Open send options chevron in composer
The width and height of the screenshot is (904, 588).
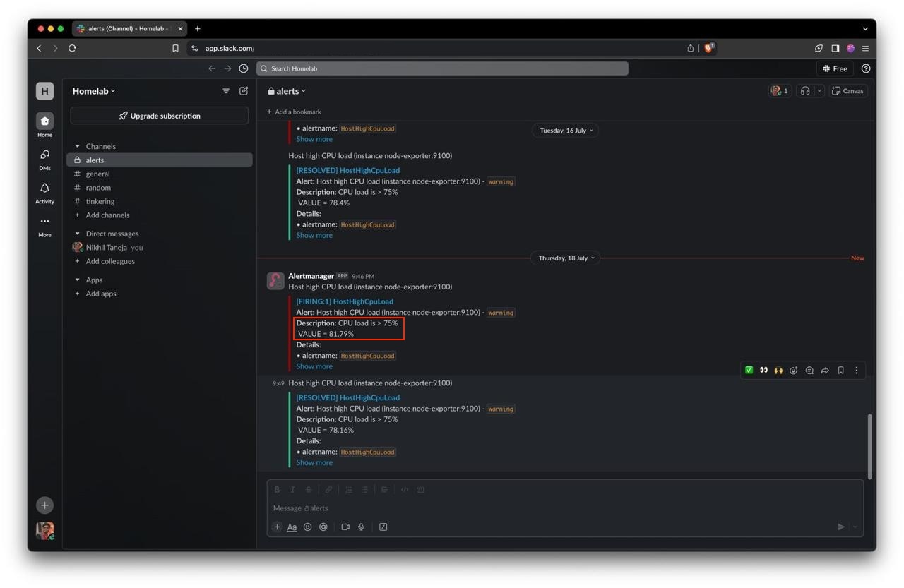(x=855, y=527)
